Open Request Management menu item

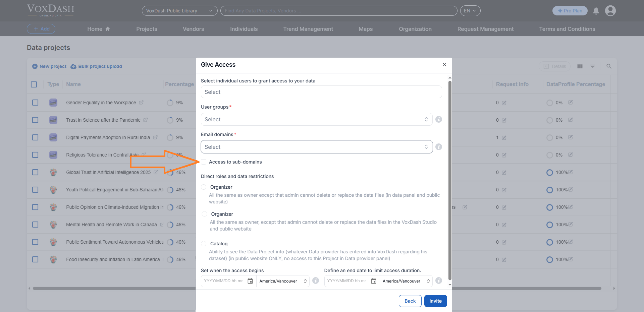click(485, 29)
